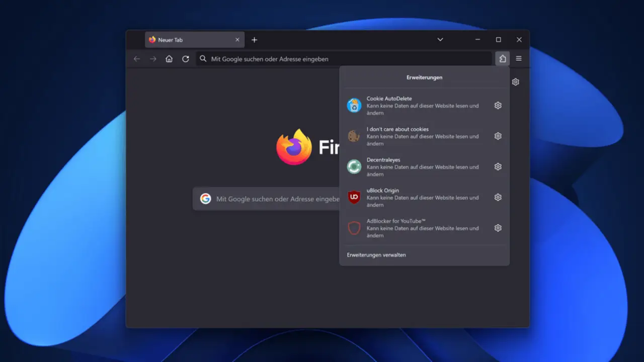Click the back navigation arrow
This screenshot has width=644, height=362.
(136, 59)
